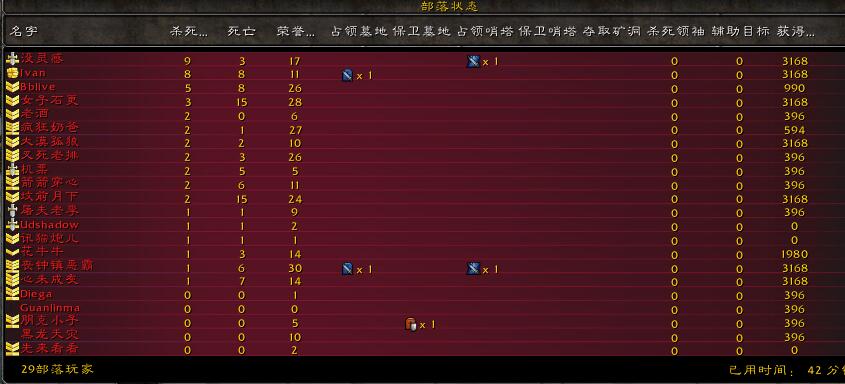Click the graveyard captured icon in the 30-honor row

click(x=348, y=269)
